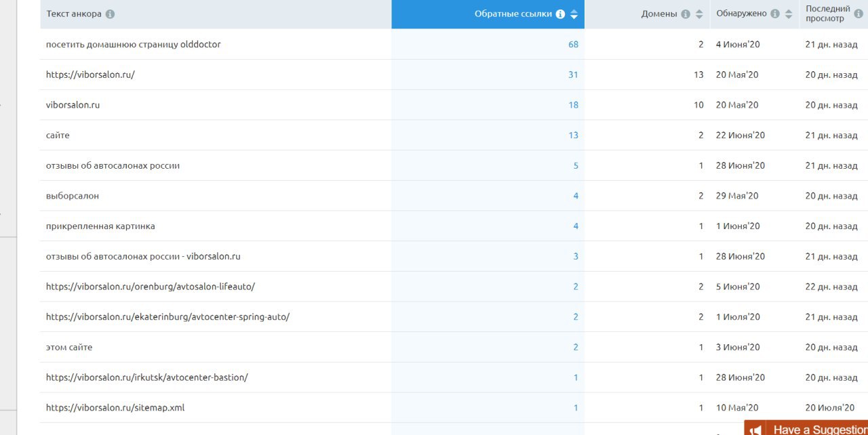868x435 pixels.
Task: Open backlinks count 13 link
Action: click(573, 136)
